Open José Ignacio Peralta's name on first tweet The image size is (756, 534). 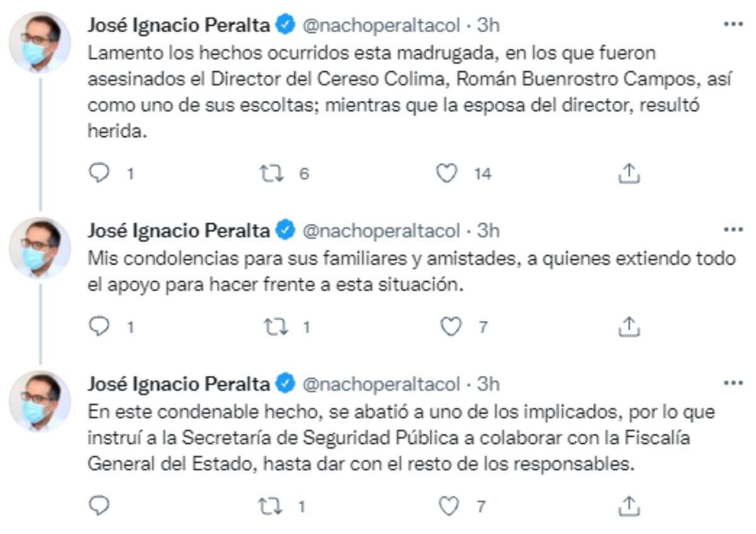click(178, 25)
